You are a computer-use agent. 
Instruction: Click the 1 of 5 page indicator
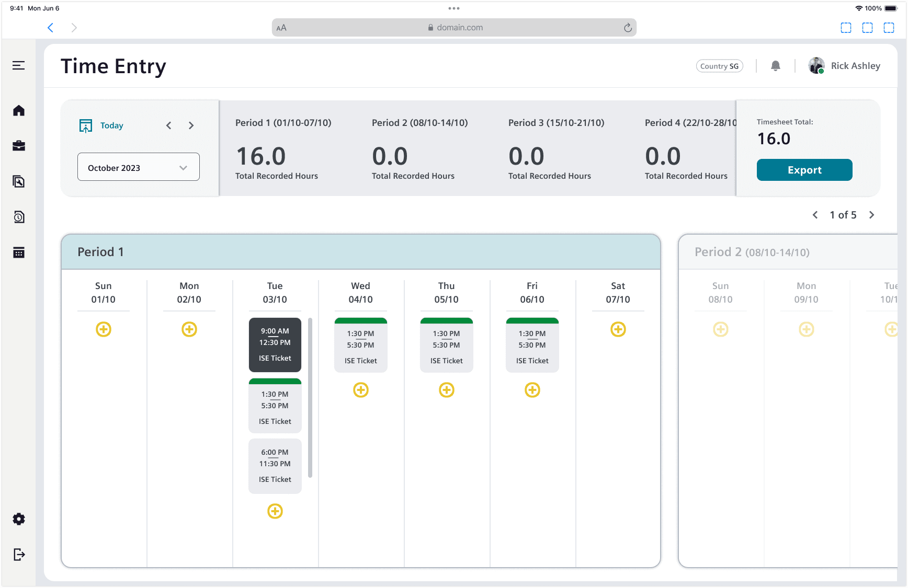click(x=843, y=215)
